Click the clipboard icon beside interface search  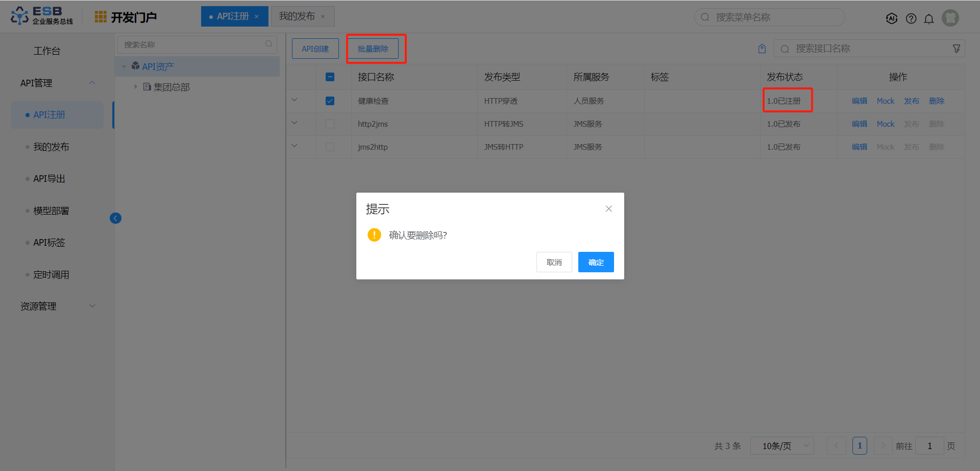762,49
